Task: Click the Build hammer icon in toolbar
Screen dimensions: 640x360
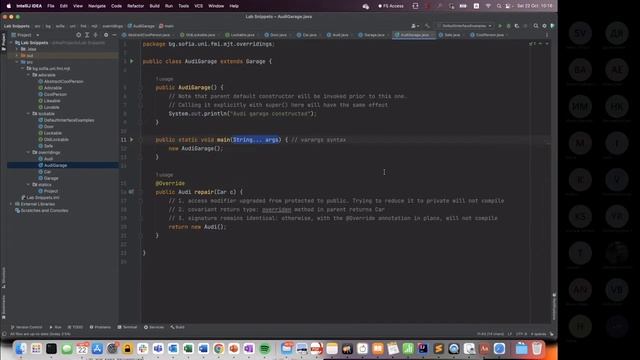Action: [x=427, y=26]
